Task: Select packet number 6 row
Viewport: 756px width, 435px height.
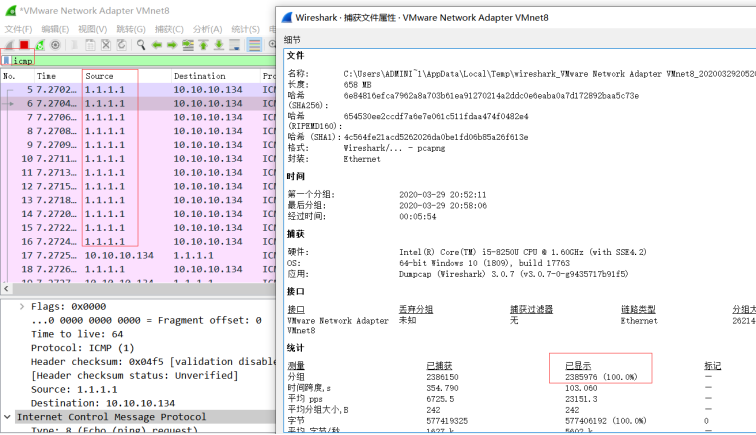Action: coord(138,104)
